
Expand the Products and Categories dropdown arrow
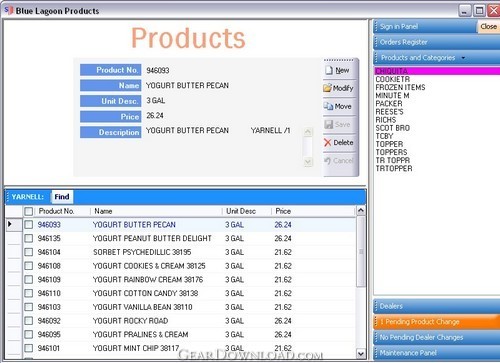(x=463, y=58)
